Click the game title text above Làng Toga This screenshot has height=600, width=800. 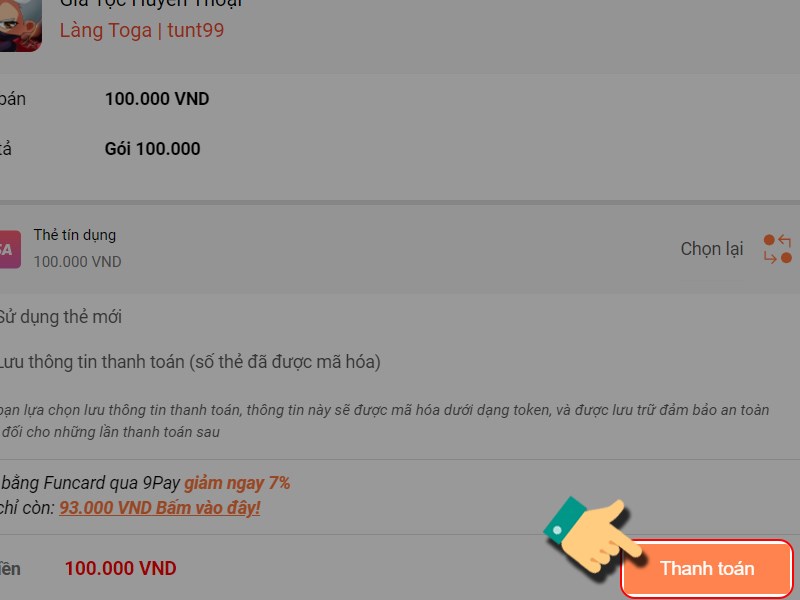point(151,4)
